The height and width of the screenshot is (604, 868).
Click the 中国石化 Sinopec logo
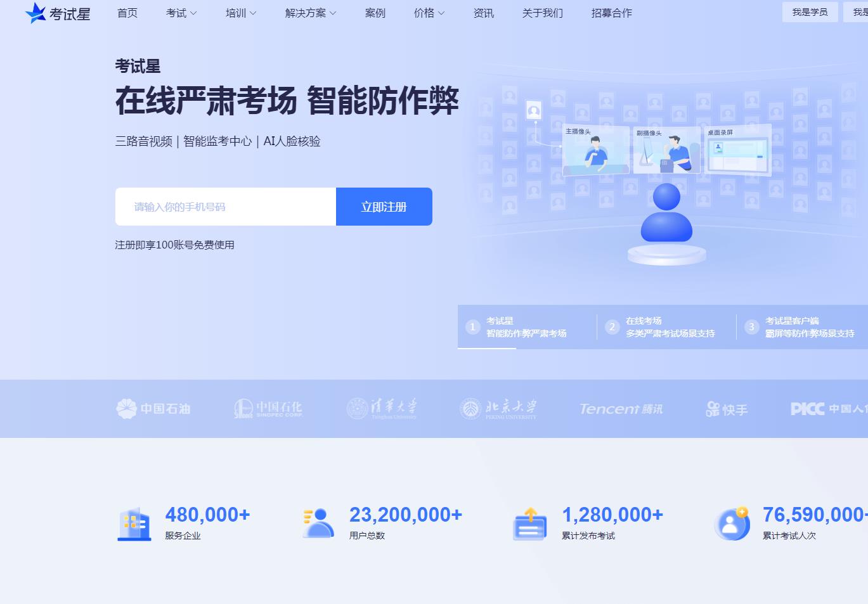pyautogui.click(x=268, y=409)
